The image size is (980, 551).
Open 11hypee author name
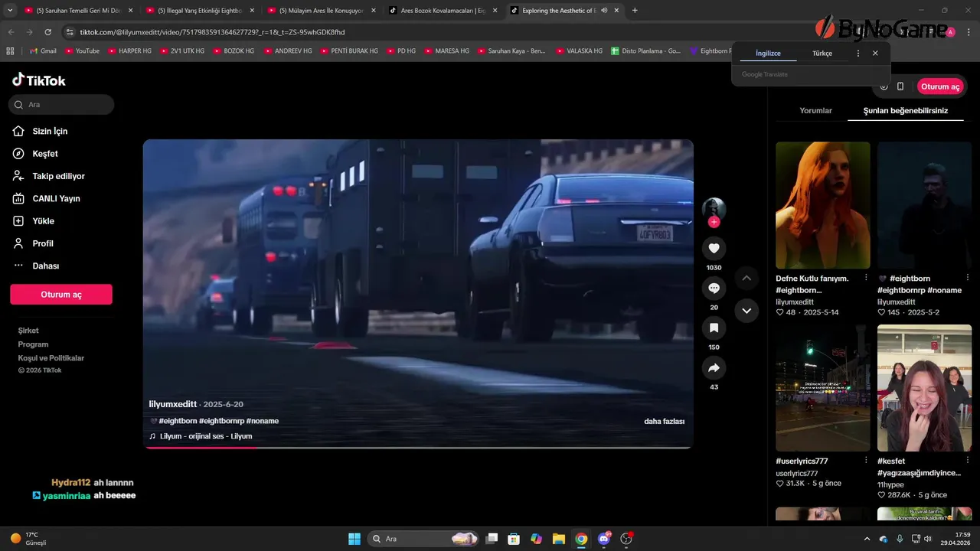pos(890,485)
